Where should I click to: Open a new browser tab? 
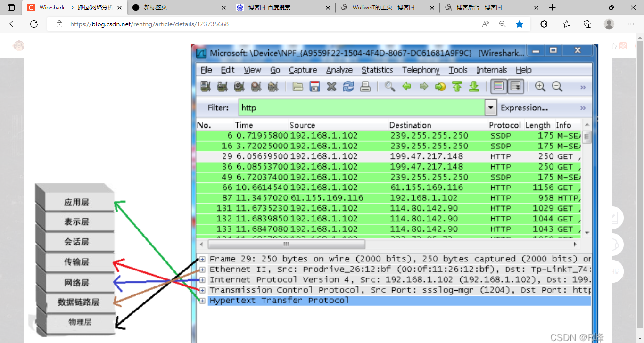553,8
